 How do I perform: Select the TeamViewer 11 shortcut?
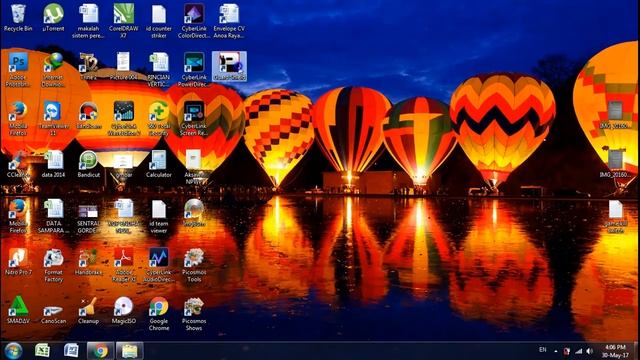click(x=53, y=118)
